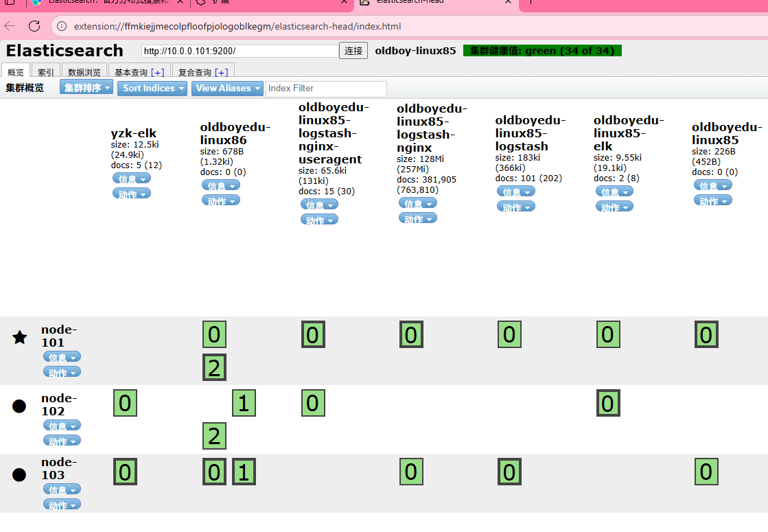Open the View Aliases dropdown
Screen dimensions: 768x532
coord(227,88)
